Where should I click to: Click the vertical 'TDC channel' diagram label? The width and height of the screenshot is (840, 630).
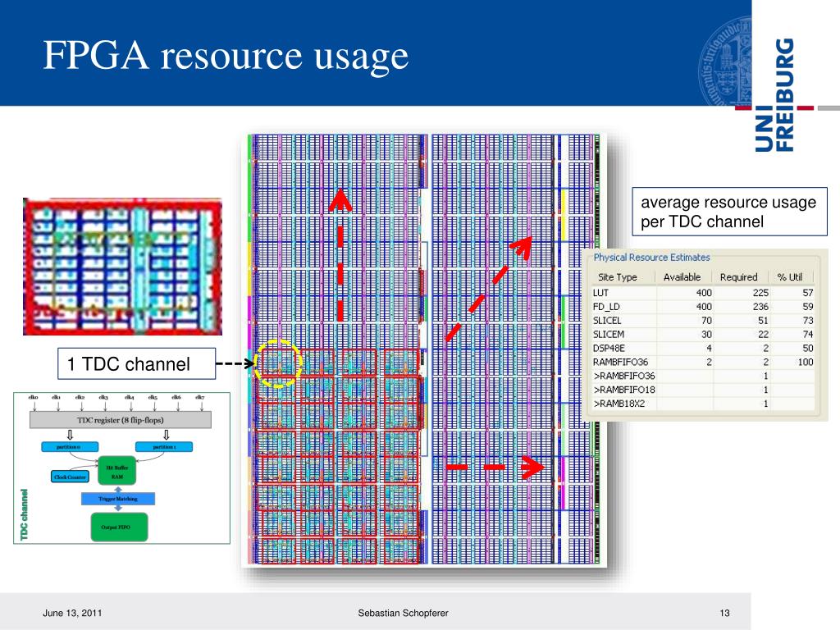pyautogui.click(x=24, y=514)
